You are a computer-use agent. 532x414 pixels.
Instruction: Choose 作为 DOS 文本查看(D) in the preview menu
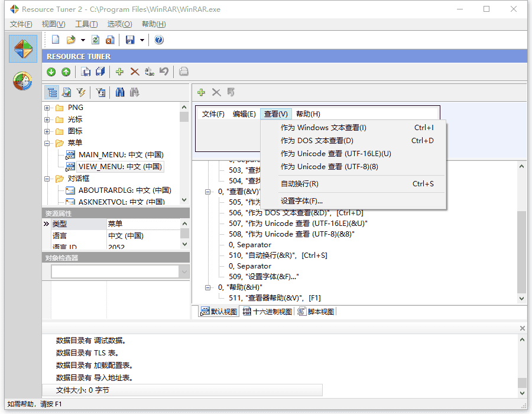[x=354, y=141]
